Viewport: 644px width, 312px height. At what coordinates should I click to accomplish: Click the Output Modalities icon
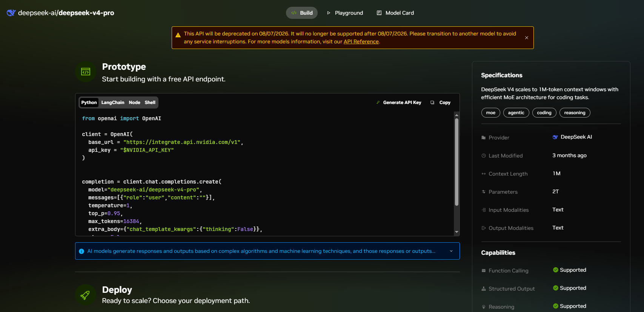[x=484, y=228]
